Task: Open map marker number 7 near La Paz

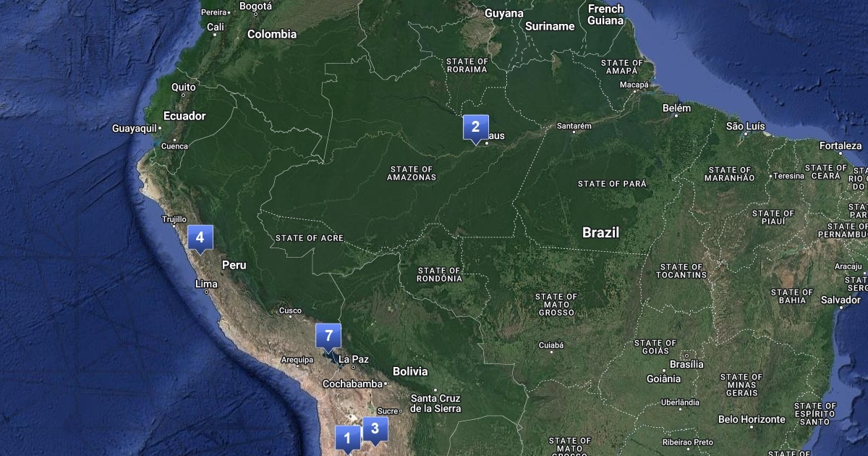Action: tap(328, 336)
